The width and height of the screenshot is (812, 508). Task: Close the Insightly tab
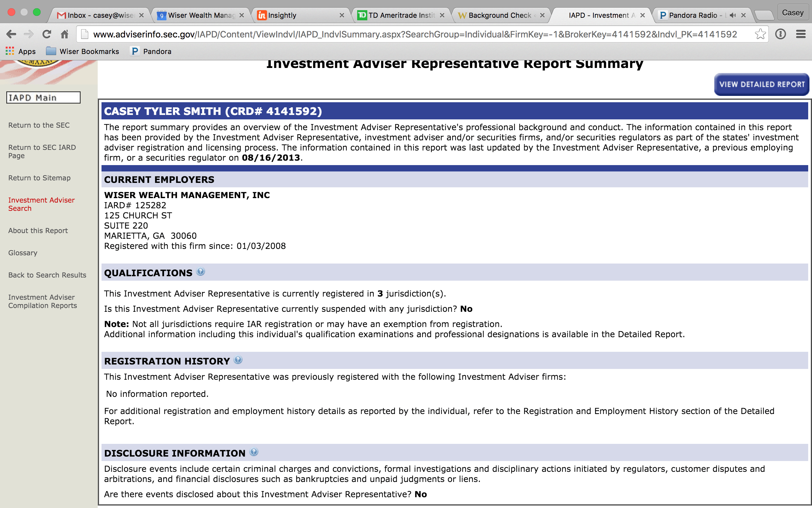tap(342, 15)
